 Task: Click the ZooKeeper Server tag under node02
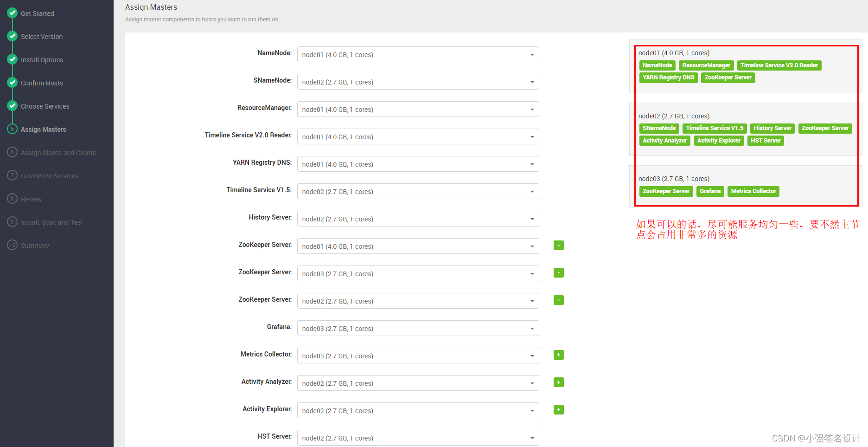(825, 128)
